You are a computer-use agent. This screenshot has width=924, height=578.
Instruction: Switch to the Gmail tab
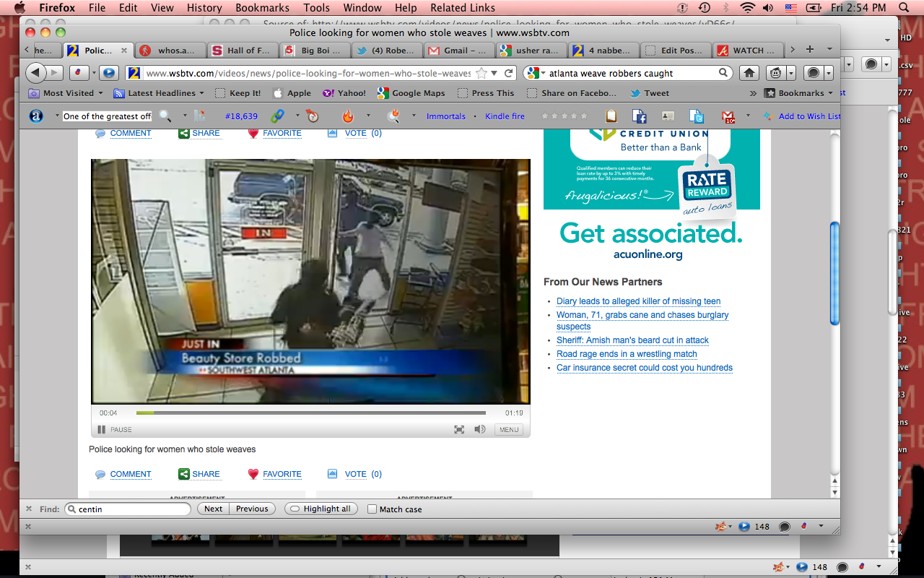(455, 51)
